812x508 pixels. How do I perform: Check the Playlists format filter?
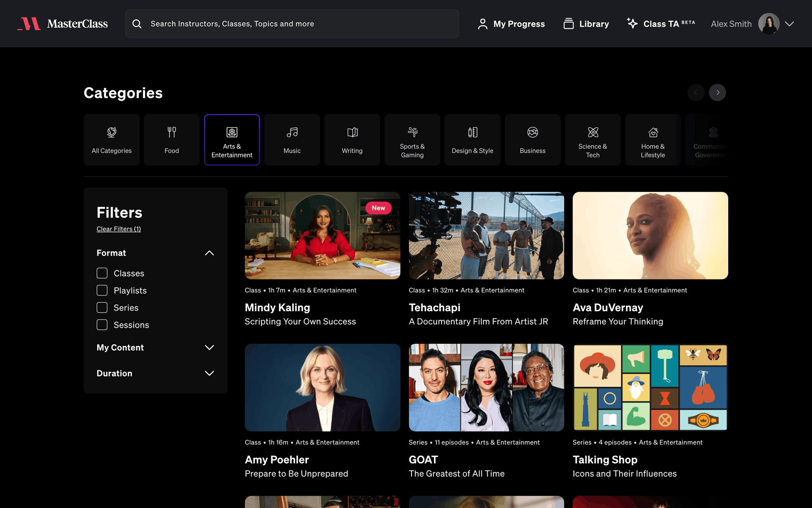click(x=102, y=290)
